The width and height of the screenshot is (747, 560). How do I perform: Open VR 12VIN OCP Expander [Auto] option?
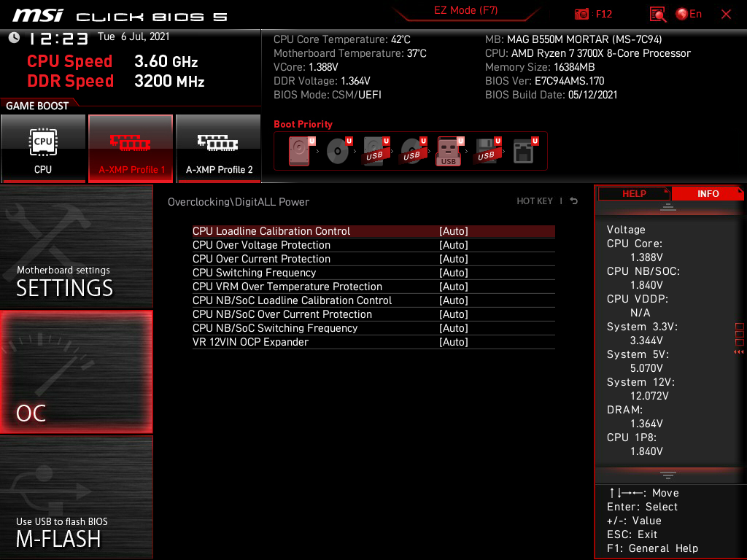click(373, 341)
